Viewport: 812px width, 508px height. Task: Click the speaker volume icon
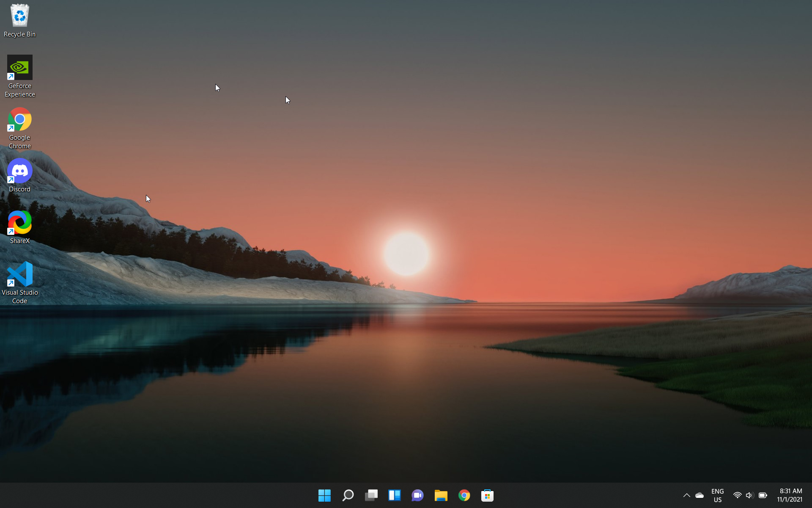click(749, 495)
